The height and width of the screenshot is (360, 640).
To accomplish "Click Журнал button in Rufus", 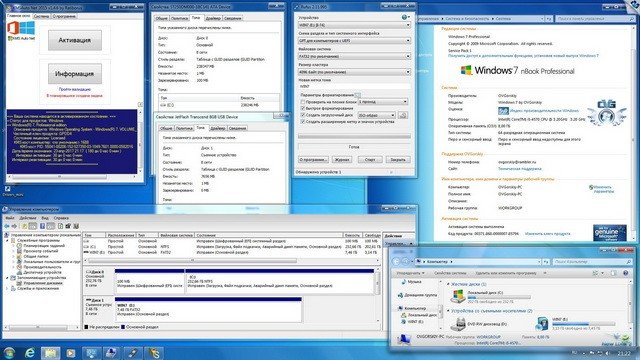I will click(342, 160).
